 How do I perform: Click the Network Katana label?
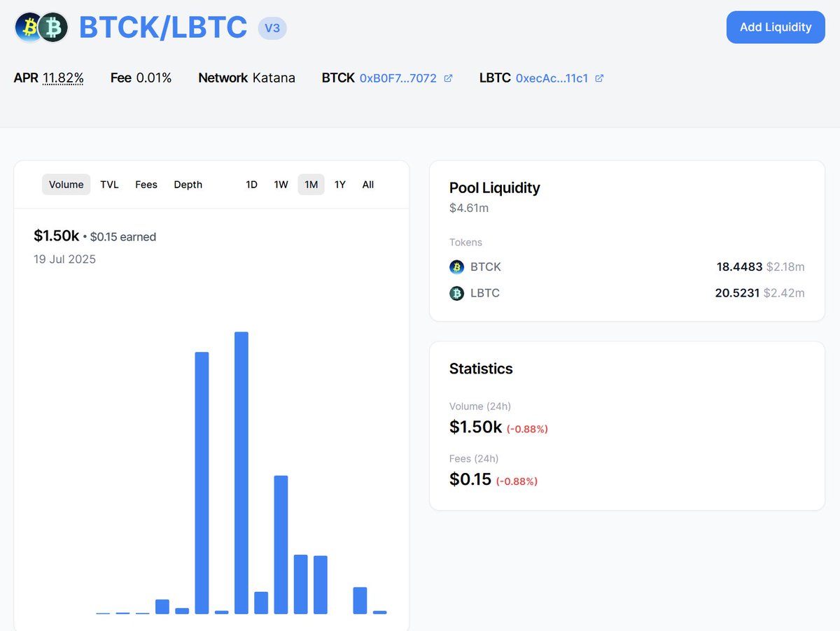(246, 78)
